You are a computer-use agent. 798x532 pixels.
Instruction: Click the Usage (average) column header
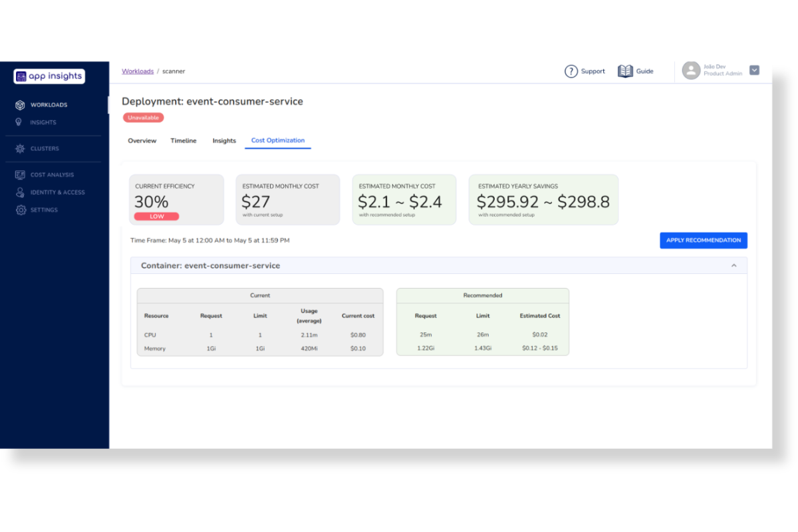[x=309, y=316]
